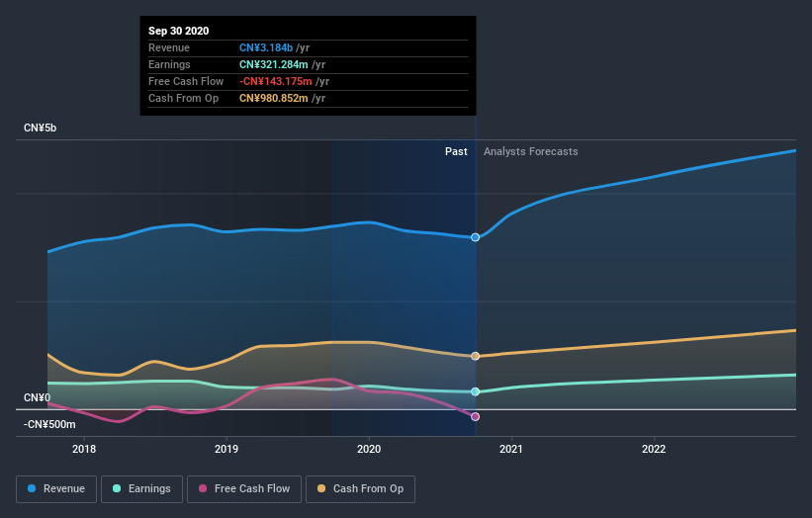The height and width of the screenshot is (518, 812).
Task: Click the 2018 x-axis label
Action: [84, 449]
